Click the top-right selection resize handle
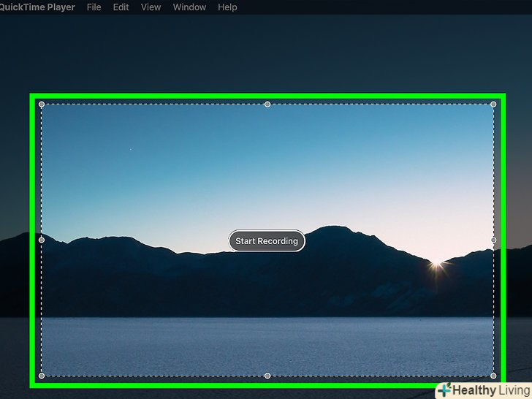Image resolution: width=532 pixels, height=399 pixels. [493, 104]
